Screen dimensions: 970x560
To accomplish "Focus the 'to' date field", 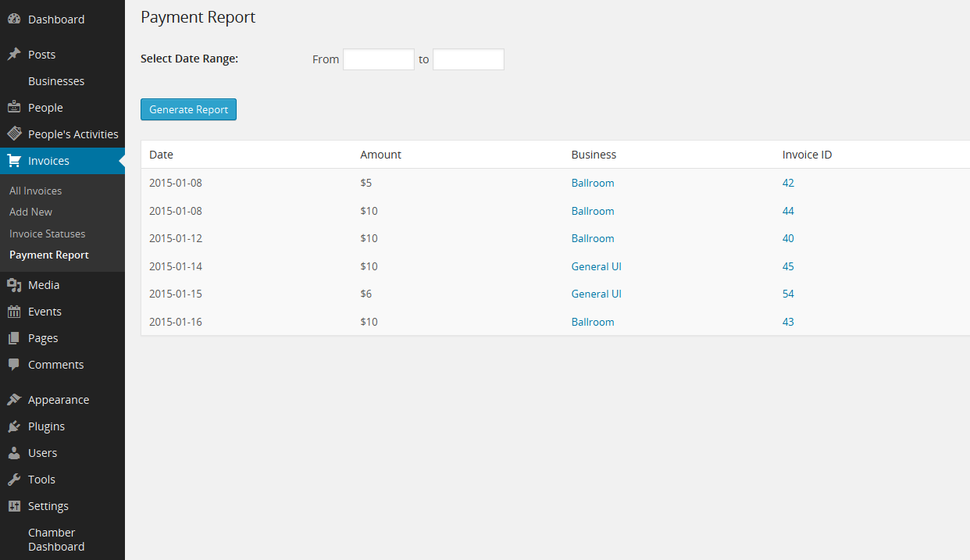I will (469, 59).
